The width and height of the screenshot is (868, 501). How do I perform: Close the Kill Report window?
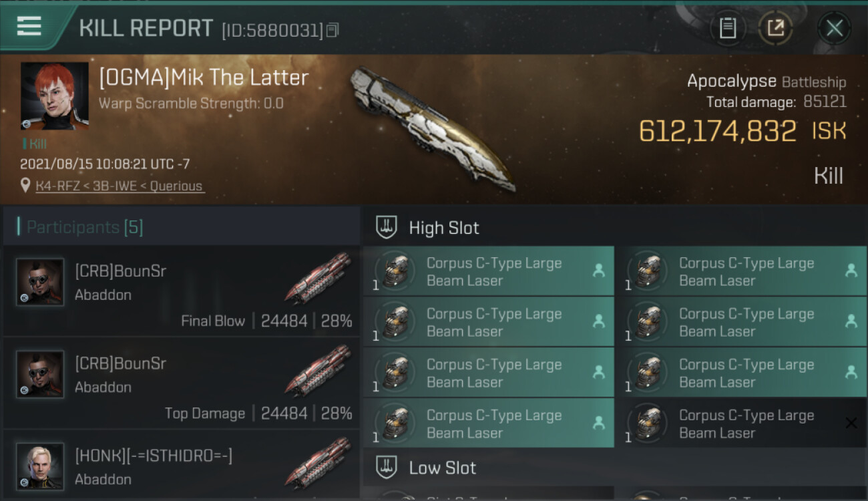[x=834, y=28]
